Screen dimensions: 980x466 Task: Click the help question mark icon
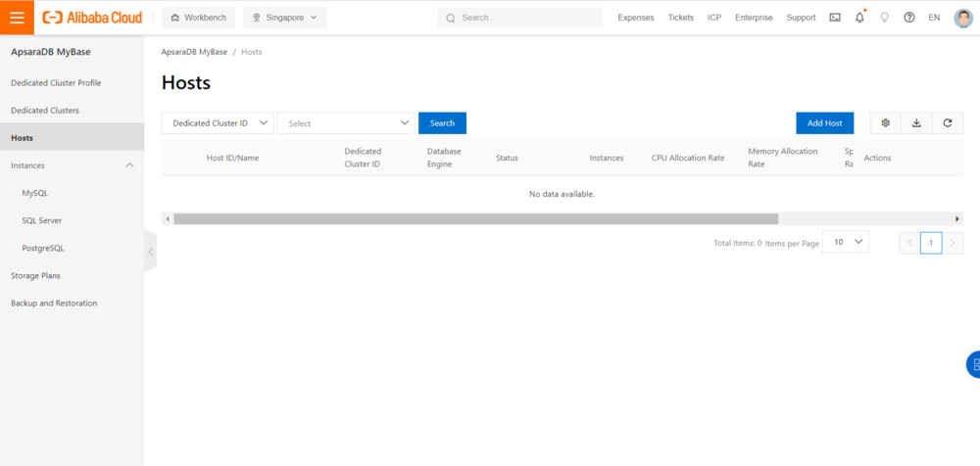click(x=909, y=18)
